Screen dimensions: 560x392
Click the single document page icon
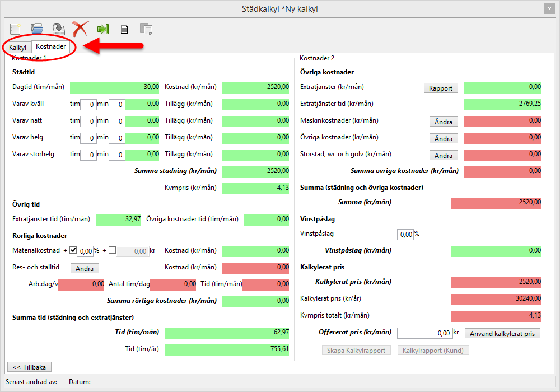[124, 29]
